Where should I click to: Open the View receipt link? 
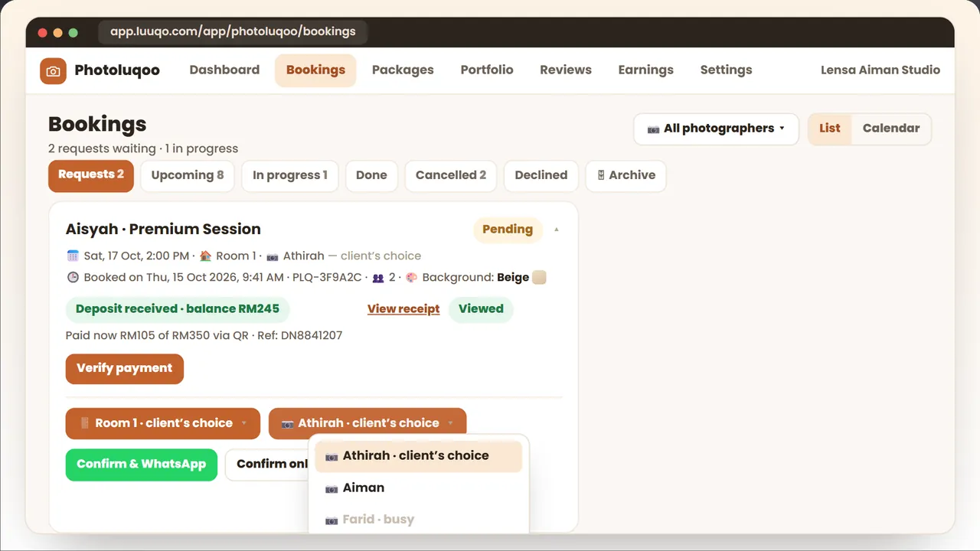point(403,309)
